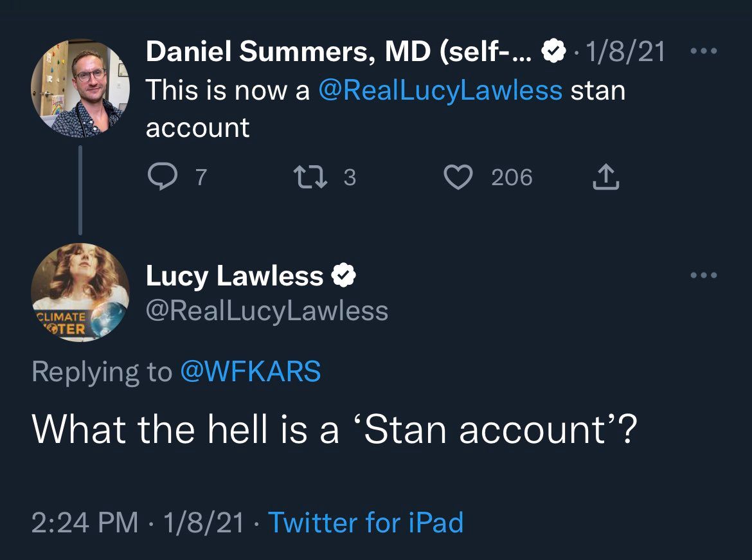Click the Lucy Lawless display name
This screenshot has width=752, height=560.
(x=235, y=276)
